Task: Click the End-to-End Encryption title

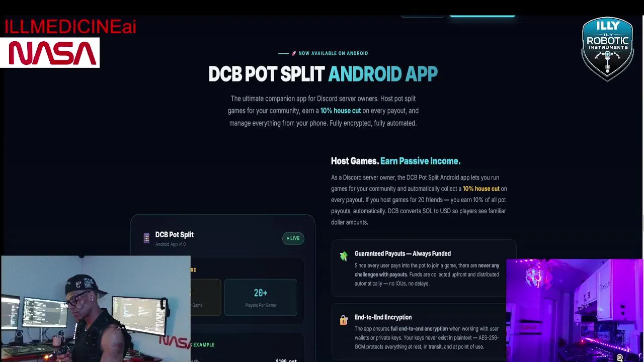Action: click(383, 317)
